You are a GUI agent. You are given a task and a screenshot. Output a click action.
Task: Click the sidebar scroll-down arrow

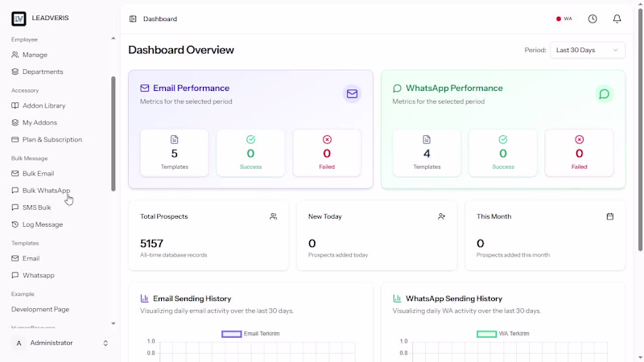point(114,323)
